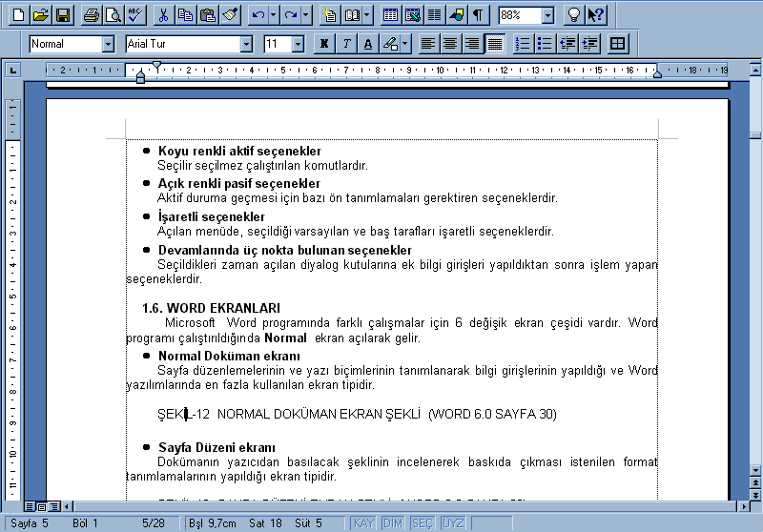Viewport: 763px width, 532px height.
Task: Add a bulleted list
Action: [545, 44]
